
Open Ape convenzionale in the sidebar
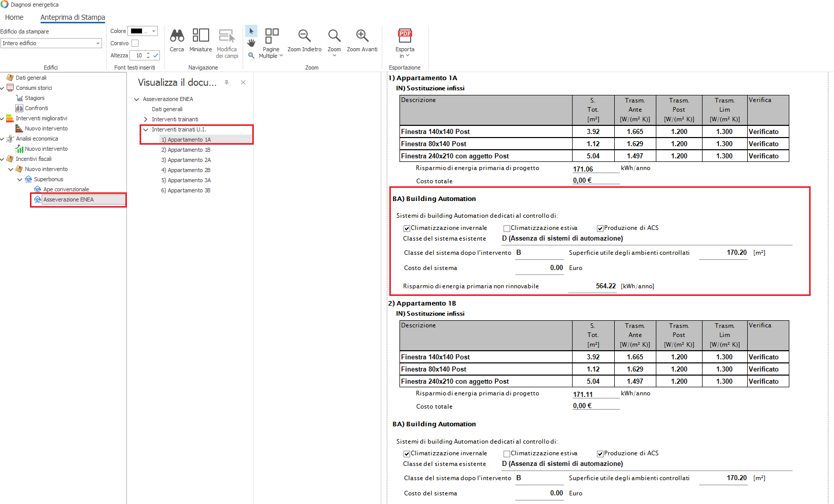click(66, 189)
